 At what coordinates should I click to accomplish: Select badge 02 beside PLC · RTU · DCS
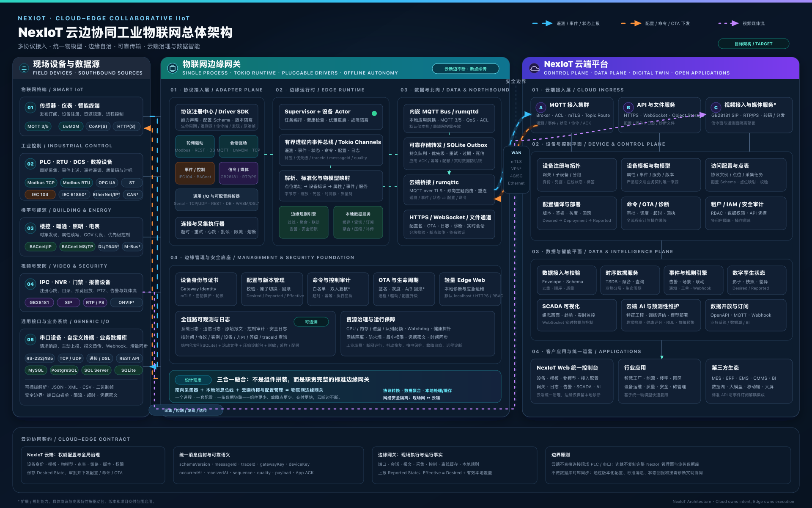(30, 164)
